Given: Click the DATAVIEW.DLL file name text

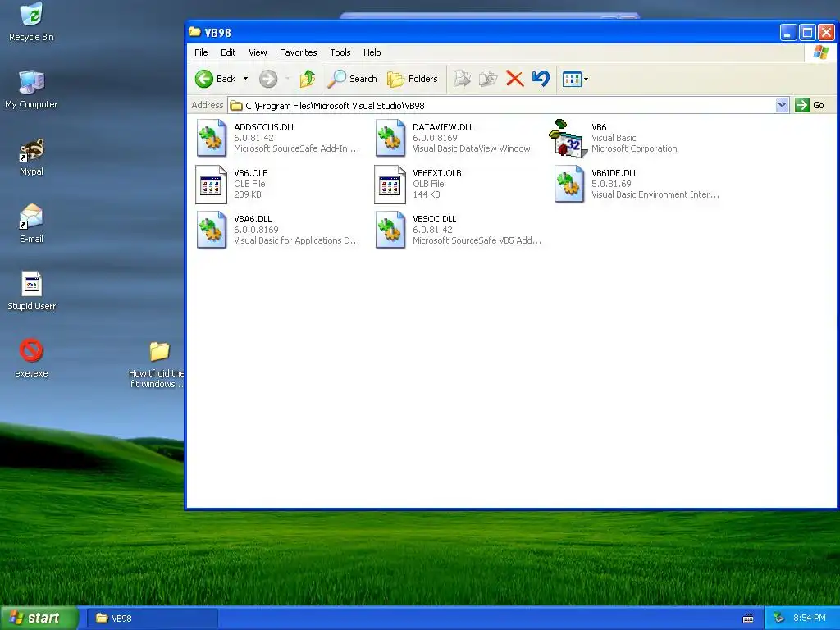Looking at the screenshot, I should (443, 127).
